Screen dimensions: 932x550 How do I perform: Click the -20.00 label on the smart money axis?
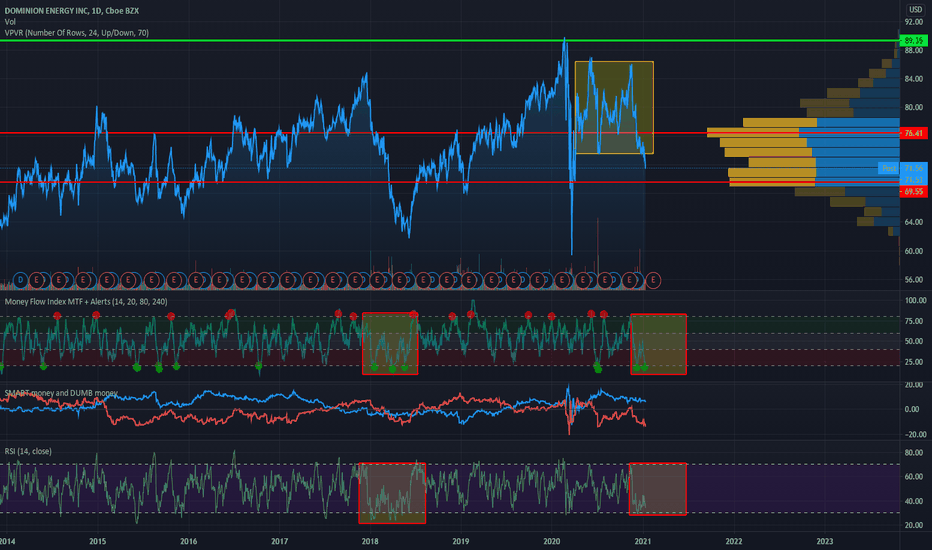tap(914, 435)
